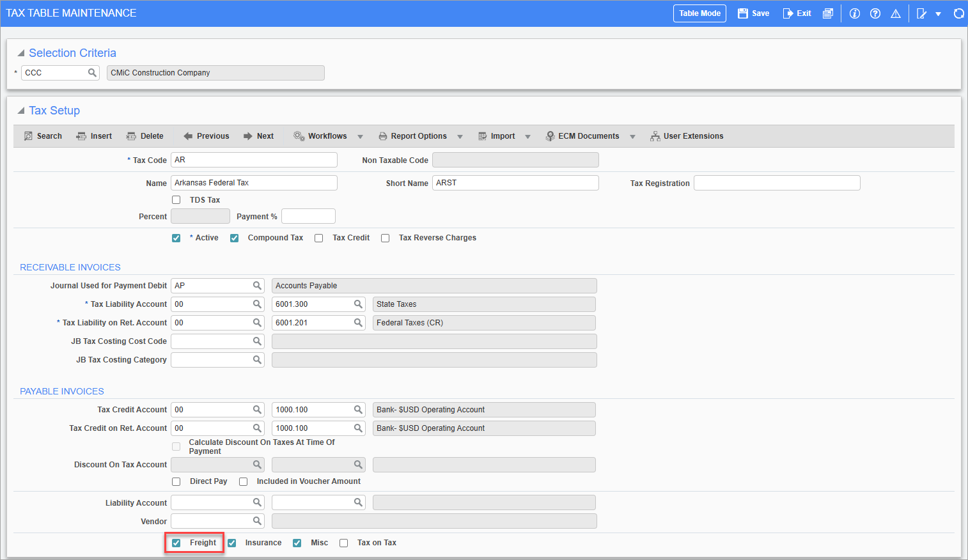Open lookup next to Tax Credit Account 1000.100
The image size is (968, 560).
(358, 410)
